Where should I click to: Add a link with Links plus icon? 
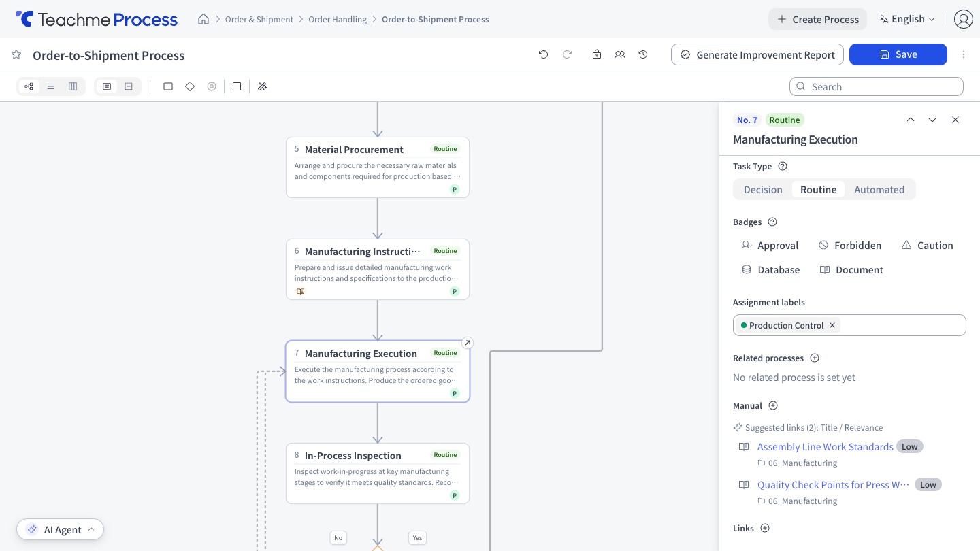click(765, 528)
